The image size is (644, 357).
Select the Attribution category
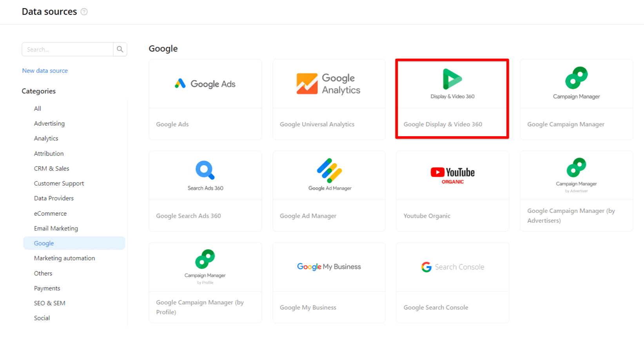tap(49, 153)
